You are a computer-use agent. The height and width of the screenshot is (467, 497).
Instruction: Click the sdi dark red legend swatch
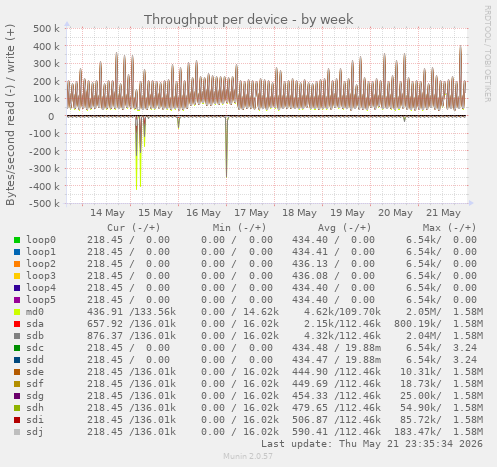[x=17, y=420]
